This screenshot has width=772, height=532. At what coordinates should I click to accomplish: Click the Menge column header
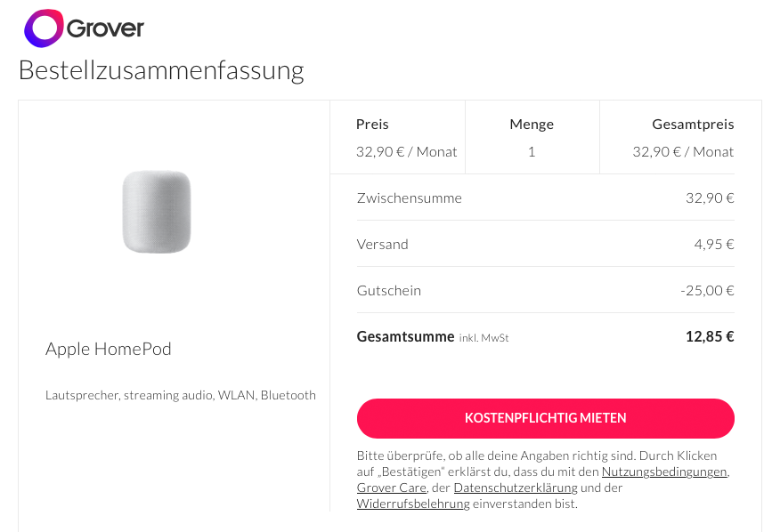(x=532, y=125)
